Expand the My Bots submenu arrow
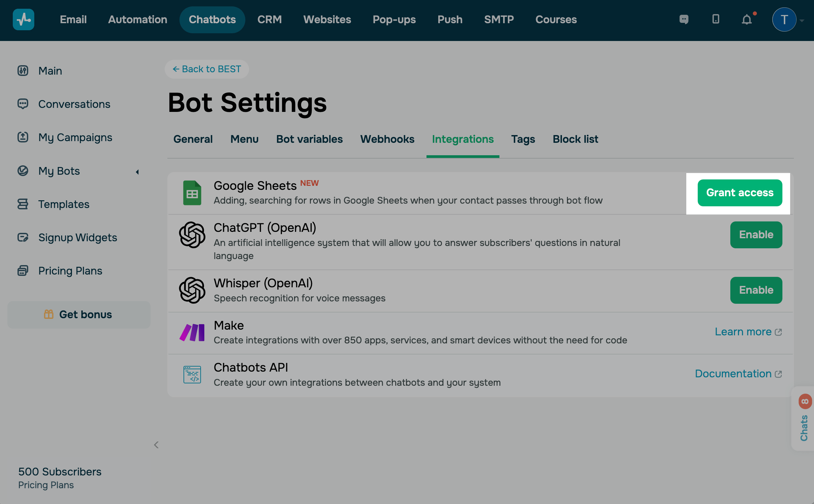The width and height of the screenshot is (814, 504). [137, 172]
